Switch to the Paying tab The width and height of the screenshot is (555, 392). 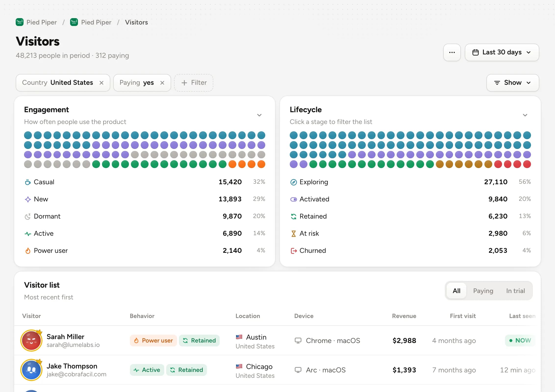click(483, 291)
